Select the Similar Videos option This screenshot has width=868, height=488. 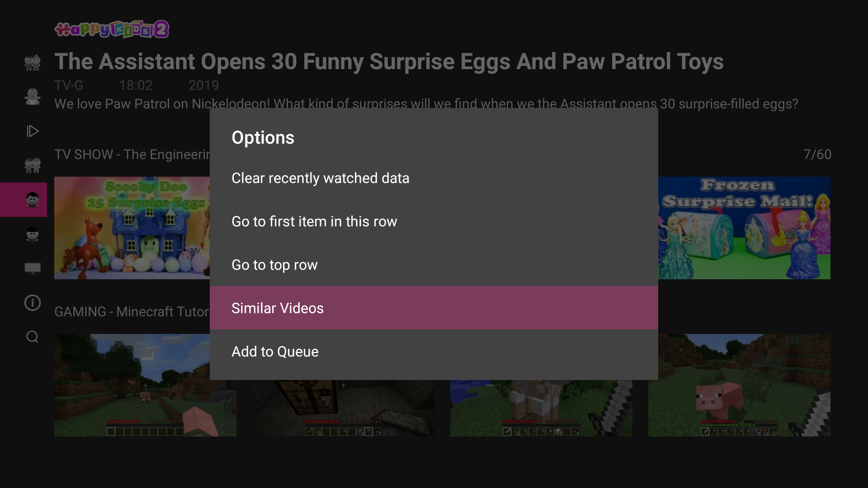(x=278, y=308)
